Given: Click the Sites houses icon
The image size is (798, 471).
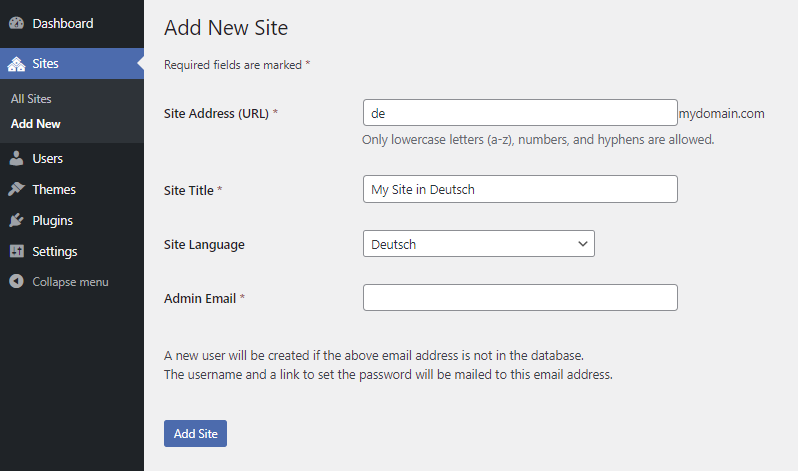Looking at the screenshot, I should (16, 64).
